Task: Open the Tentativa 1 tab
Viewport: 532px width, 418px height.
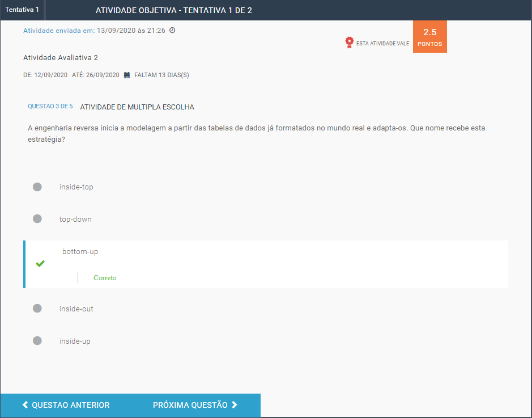Action: [22, 10]
